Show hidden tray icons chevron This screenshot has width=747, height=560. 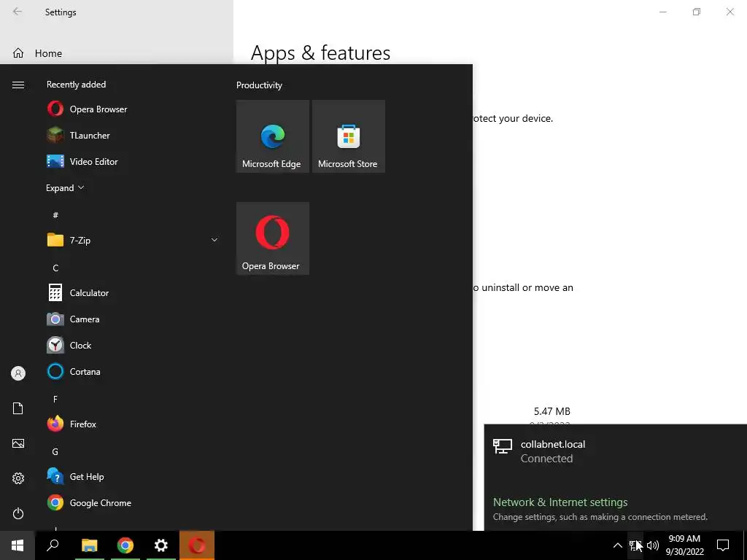tap(617, 545)
